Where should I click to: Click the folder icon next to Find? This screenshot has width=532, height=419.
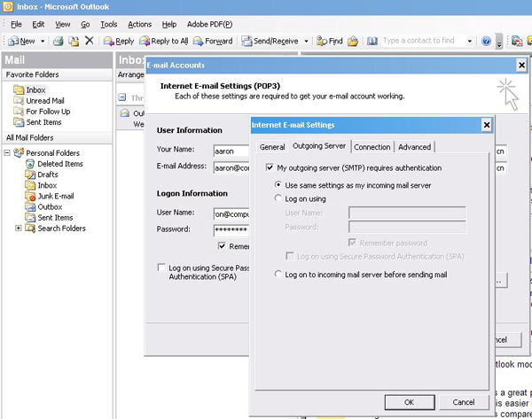(x=353, y=41)
